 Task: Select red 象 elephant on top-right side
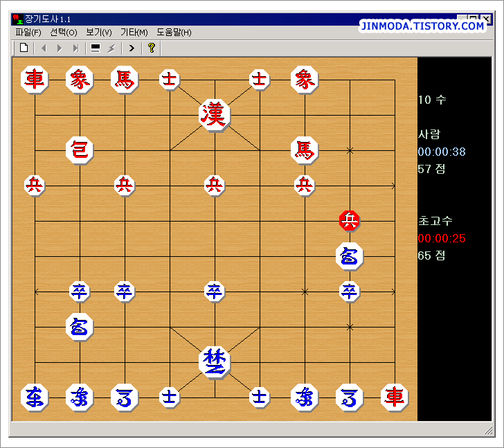click(x=305, y=80)
